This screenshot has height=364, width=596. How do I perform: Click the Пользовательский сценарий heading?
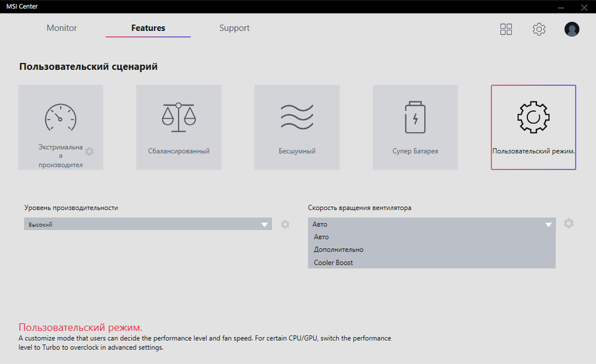[88, 67]
